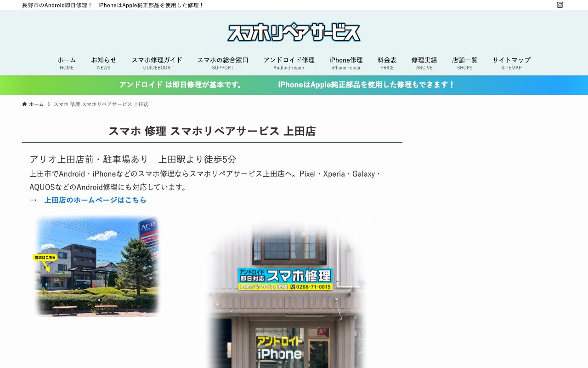The width and height of the screenshot is (588, 368).
Task: Click the スマホリペアサービス site logo
Action: [x=294, y=32]
